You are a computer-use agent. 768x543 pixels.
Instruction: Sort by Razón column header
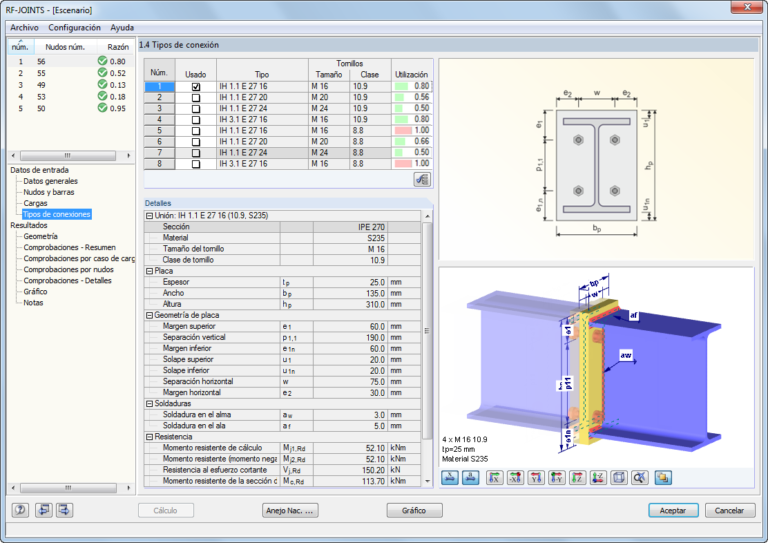pos(118,47)
